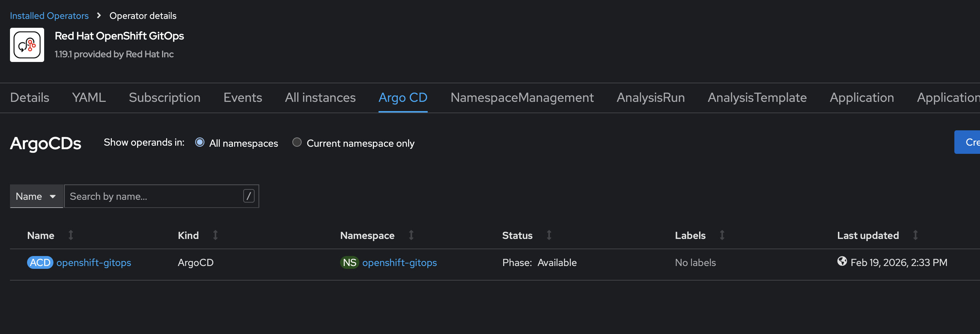Click the ACD badge next to openshift-gitops
The height and width of the screenshot is (334, 980).
40,262
